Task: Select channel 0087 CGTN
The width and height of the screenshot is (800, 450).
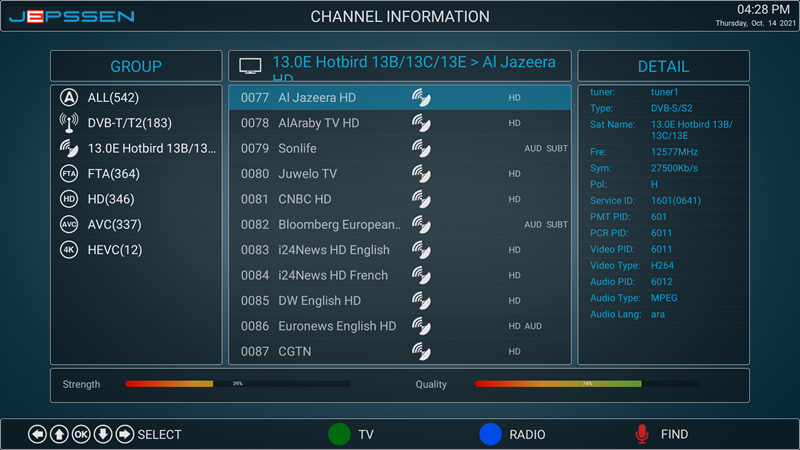Action: [x=400, y=351]
